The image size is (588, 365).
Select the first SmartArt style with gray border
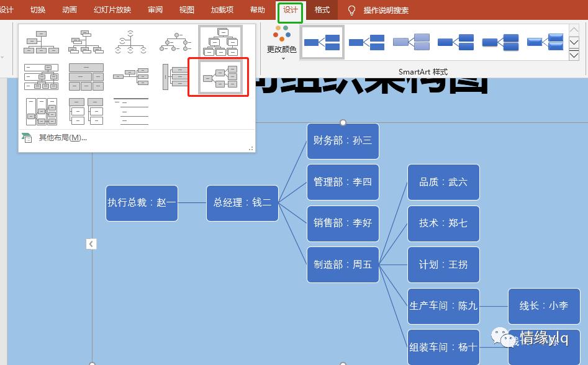tap(322, 42)
